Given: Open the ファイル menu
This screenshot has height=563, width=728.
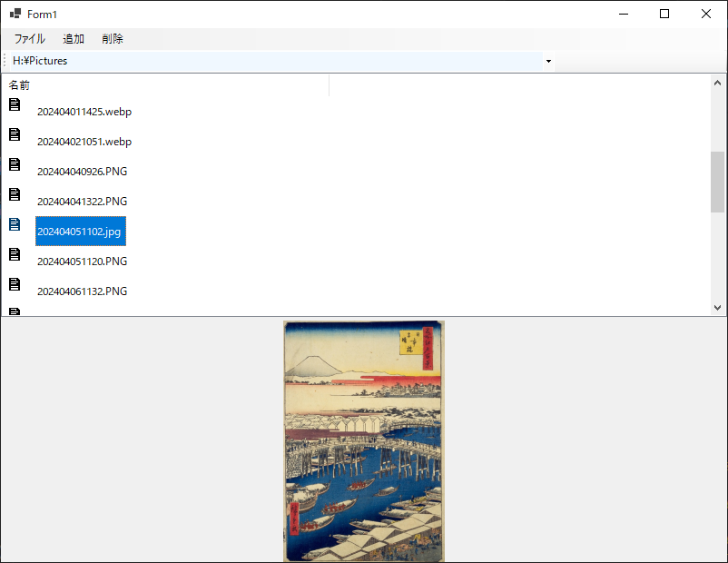Looking at the screenshot, I should [29, 39].
